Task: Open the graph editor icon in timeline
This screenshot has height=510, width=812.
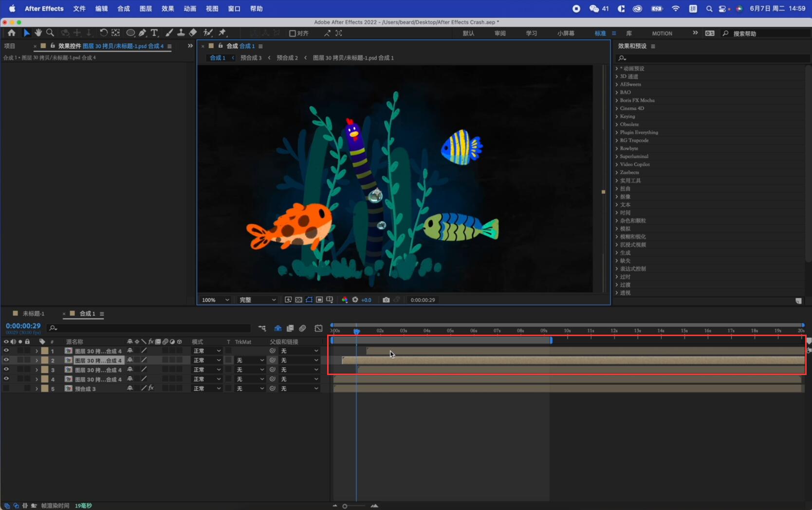Action: coord(318,328)
